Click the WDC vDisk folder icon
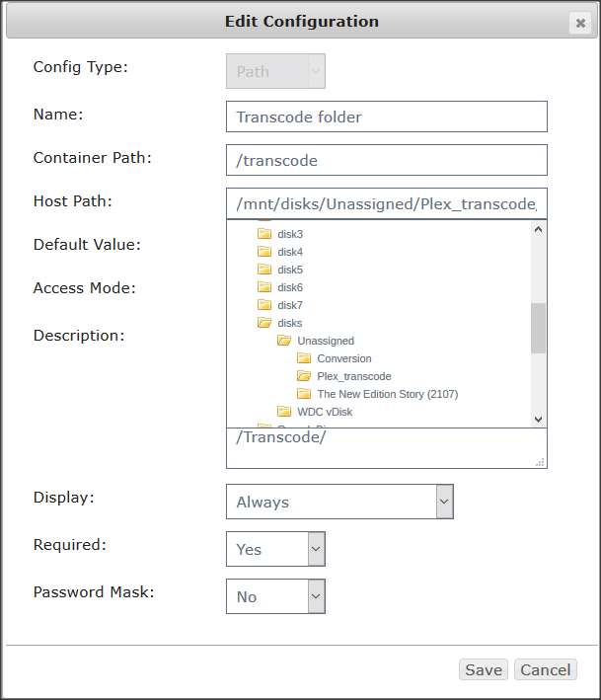 tap(284, 411)
